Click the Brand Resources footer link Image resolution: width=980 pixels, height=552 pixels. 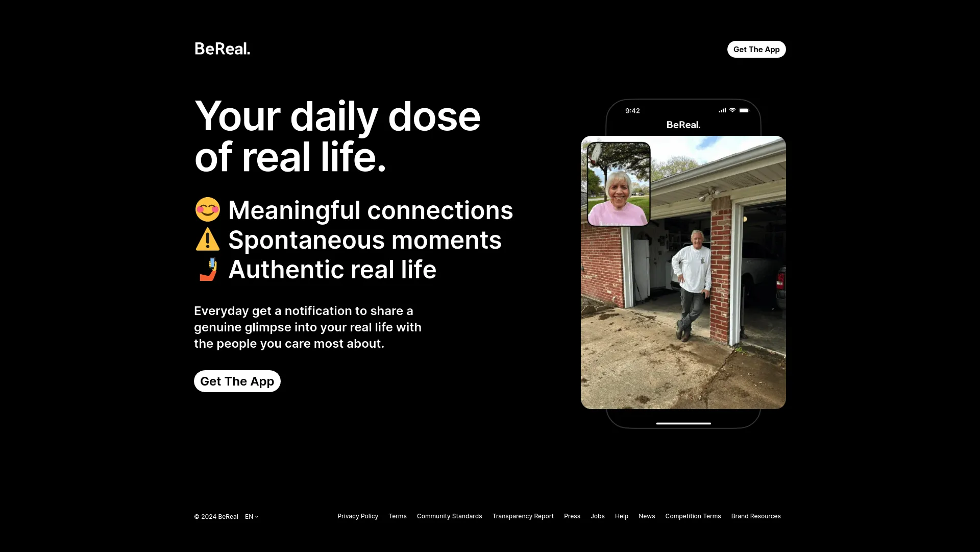[x=756, y=516]
